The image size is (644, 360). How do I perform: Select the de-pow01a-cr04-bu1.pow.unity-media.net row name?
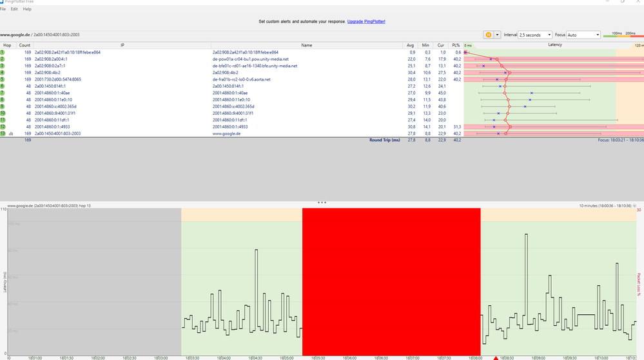pos(251,59)
